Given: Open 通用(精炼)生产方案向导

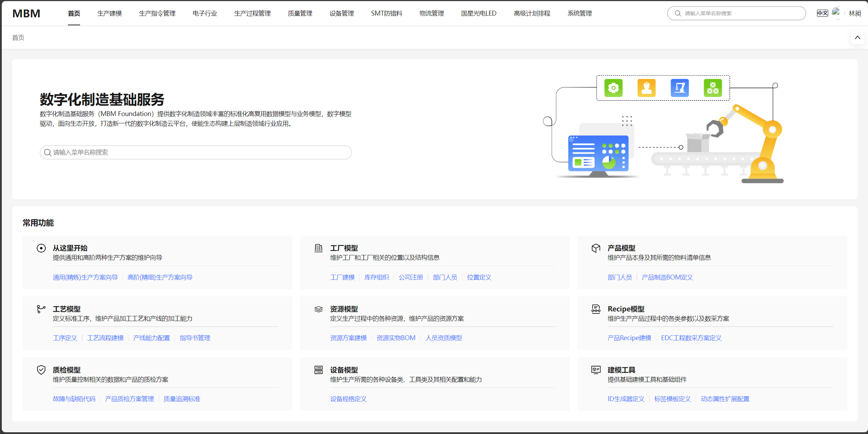Looking at the screenshot, I should [85, 277].
